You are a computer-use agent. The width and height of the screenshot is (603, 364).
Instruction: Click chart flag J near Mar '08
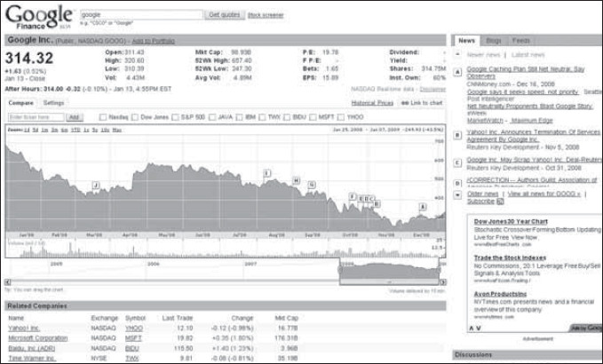(96, 186)
